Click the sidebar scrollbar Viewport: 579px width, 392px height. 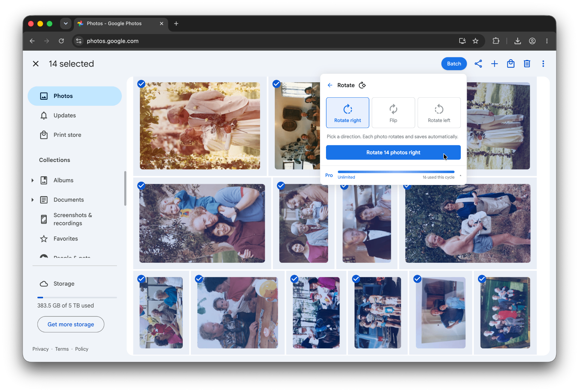coord(125,188)
